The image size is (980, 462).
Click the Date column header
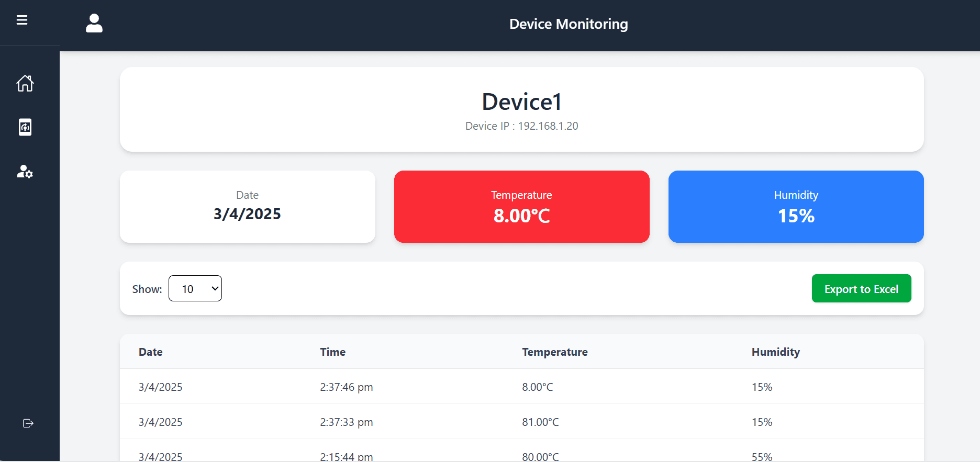(151, 352)
